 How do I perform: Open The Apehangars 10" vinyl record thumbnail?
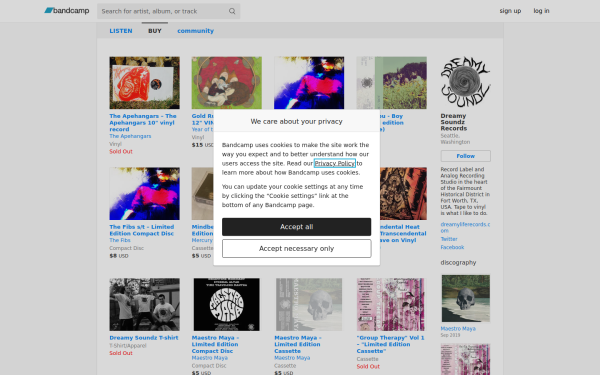point(144,83)
